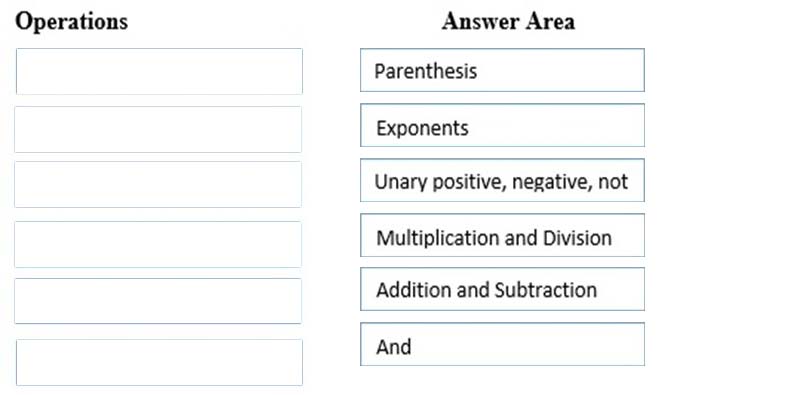Click the Operations heading
The image size is (802, 395).
click(72, 22)
